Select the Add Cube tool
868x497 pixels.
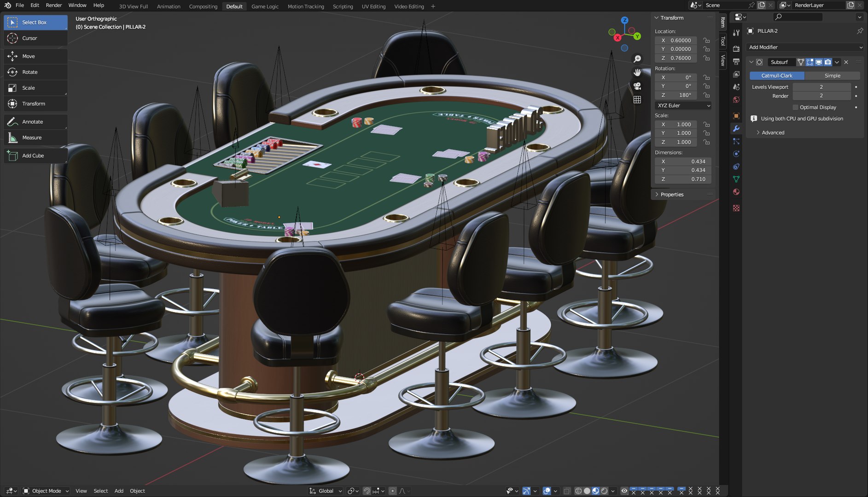pos(35,156)
